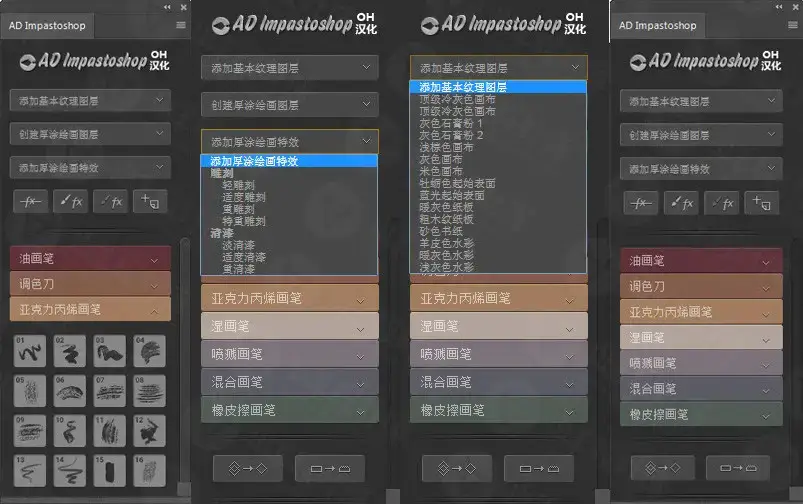The width and height of the screenshot is (803, 504).
Task: Click rectangle-arrow button in effects-list panel
Action: pyautogui.click(x=330, y=468)
